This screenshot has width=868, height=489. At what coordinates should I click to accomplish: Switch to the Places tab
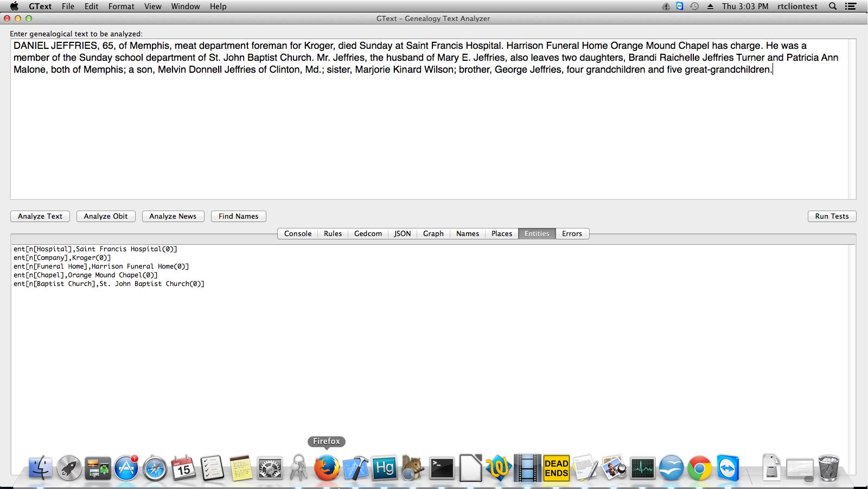[502, 233]
